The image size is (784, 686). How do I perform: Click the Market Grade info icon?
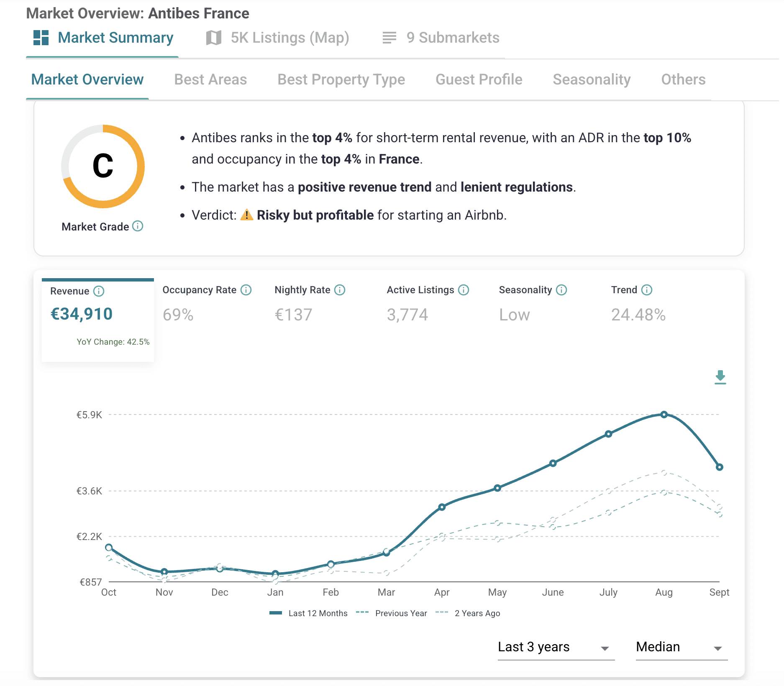(138, 226)
